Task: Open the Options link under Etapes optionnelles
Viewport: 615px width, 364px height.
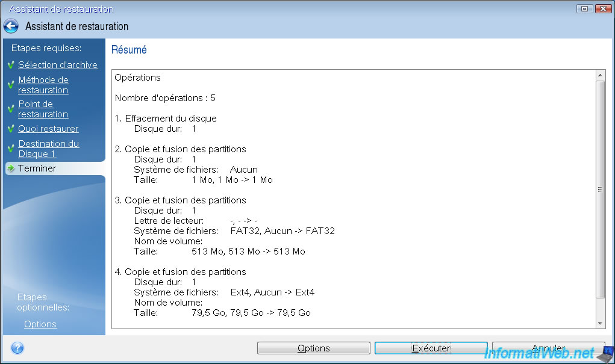Action: point(40,324)
